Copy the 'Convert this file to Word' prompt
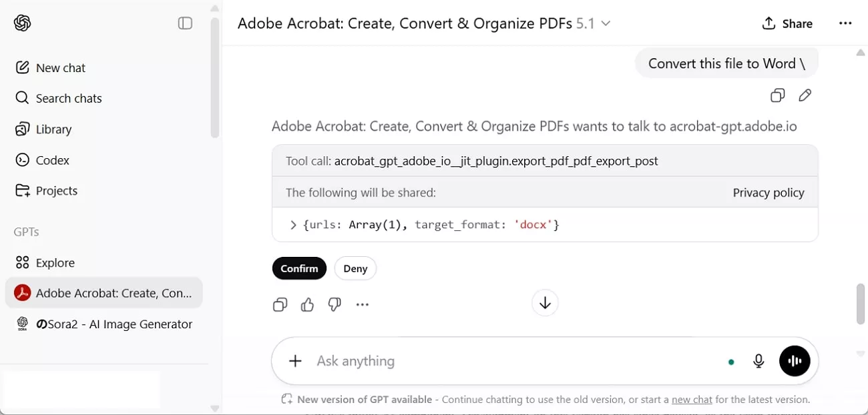 tap(777, 95)
